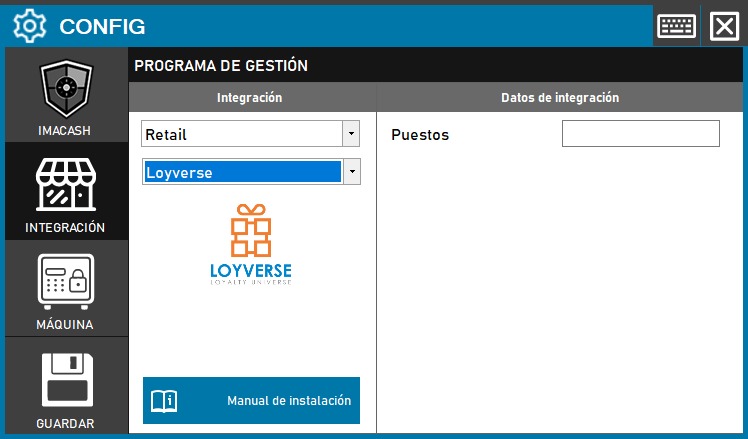Select the Integración storefront icon

pos(65,185)
